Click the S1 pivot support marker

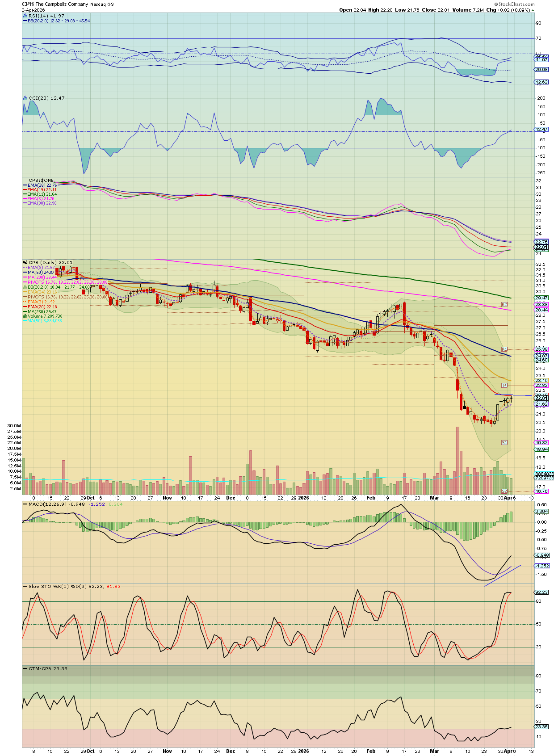pos(504,442)
